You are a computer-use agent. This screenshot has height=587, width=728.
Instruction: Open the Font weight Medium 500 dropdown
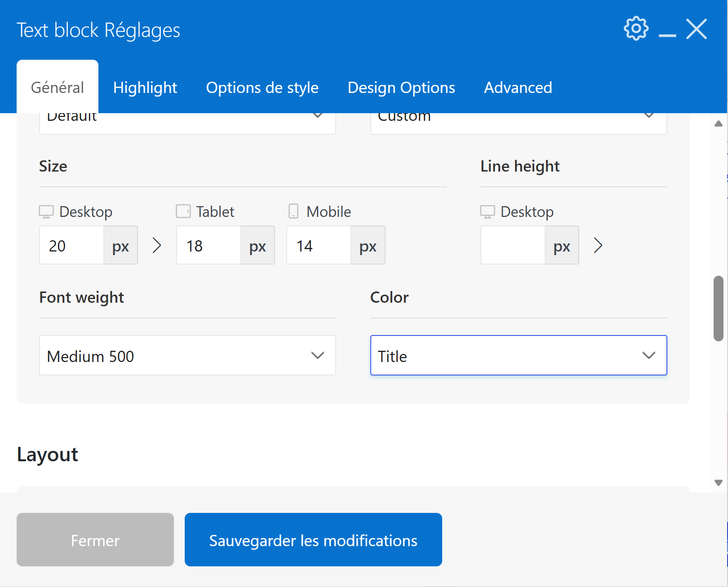[x=187, y=355]
